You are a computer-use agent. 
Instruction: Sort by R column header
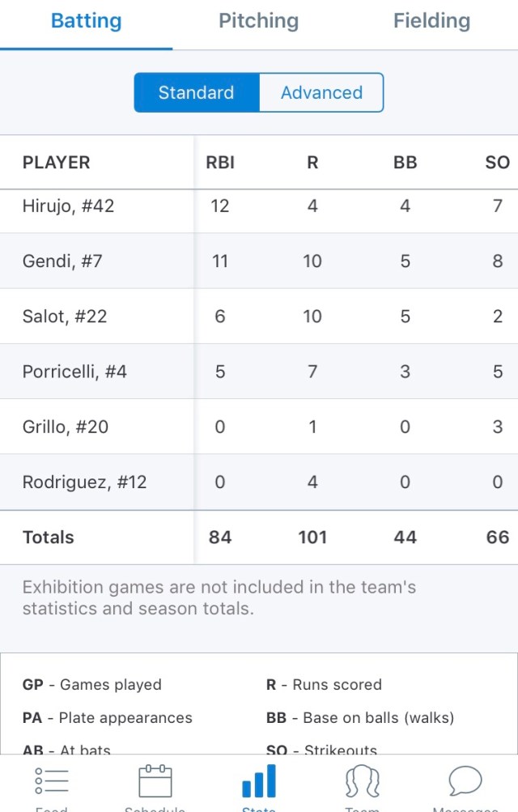312,163
